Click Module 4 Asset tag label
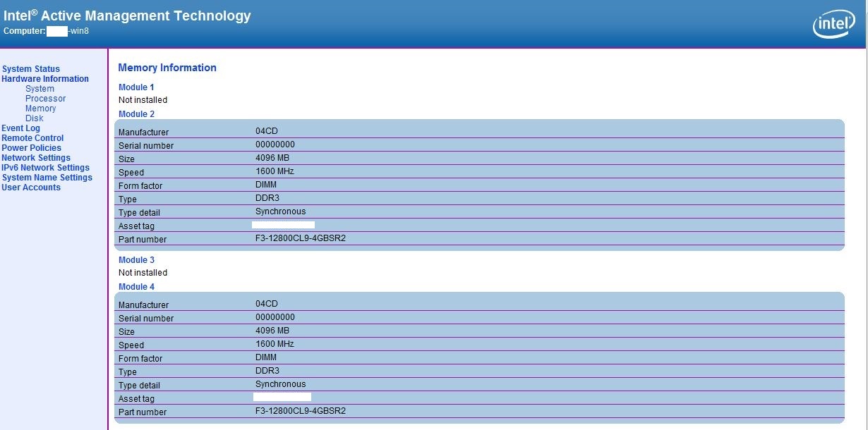868x430 pixels. coord(136,399)
